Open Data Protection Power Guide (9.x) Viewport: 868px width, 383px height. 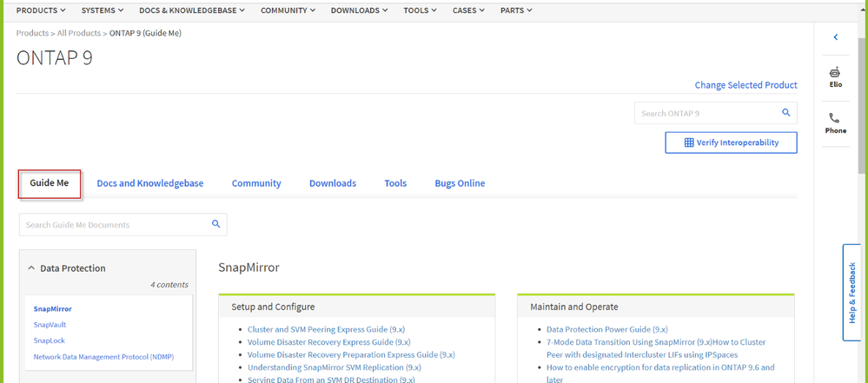coord(606,329)
